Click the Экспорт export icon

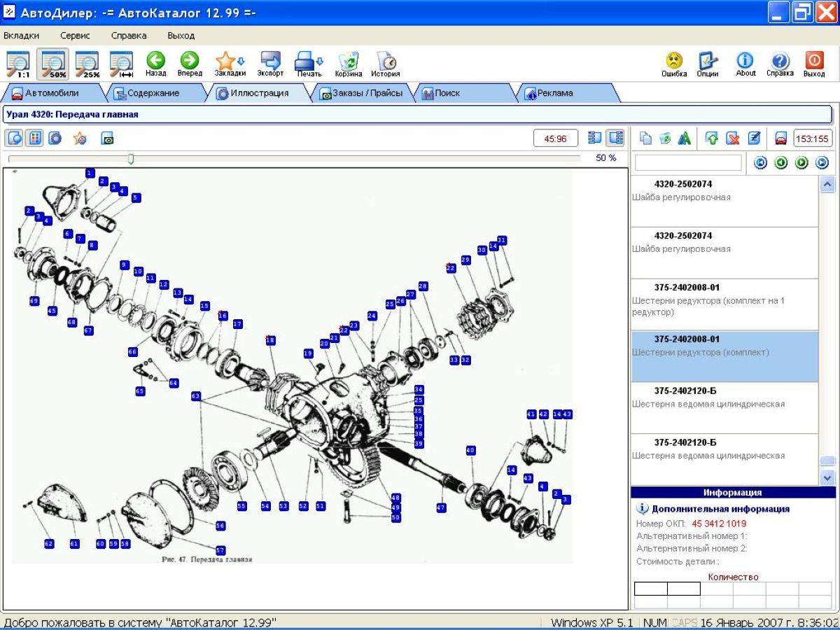tap(270, 64)
